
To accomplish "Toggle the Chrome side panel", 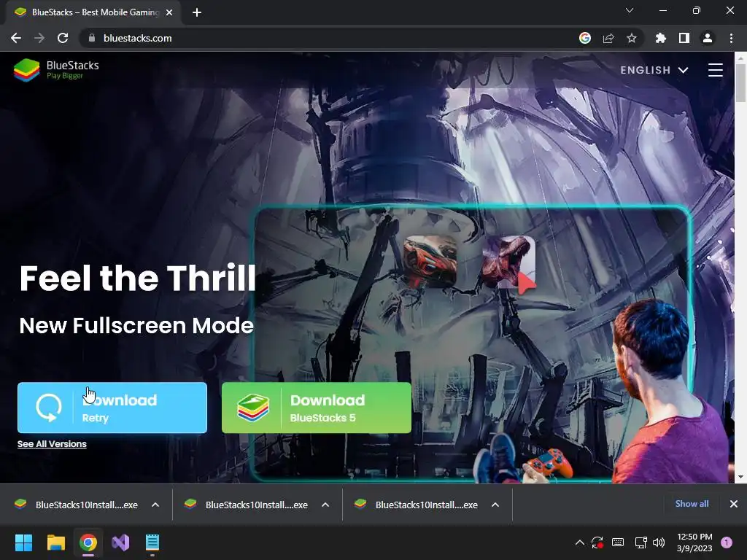I will 684,38.
